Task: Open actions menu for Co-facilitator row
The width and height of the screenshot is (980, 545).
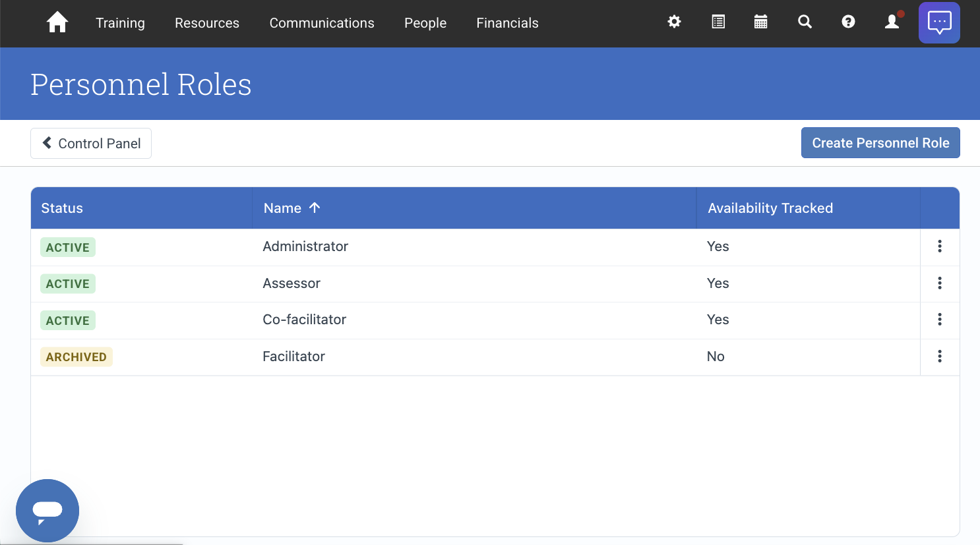Action: pyautogui.click(x=940, y=320)
